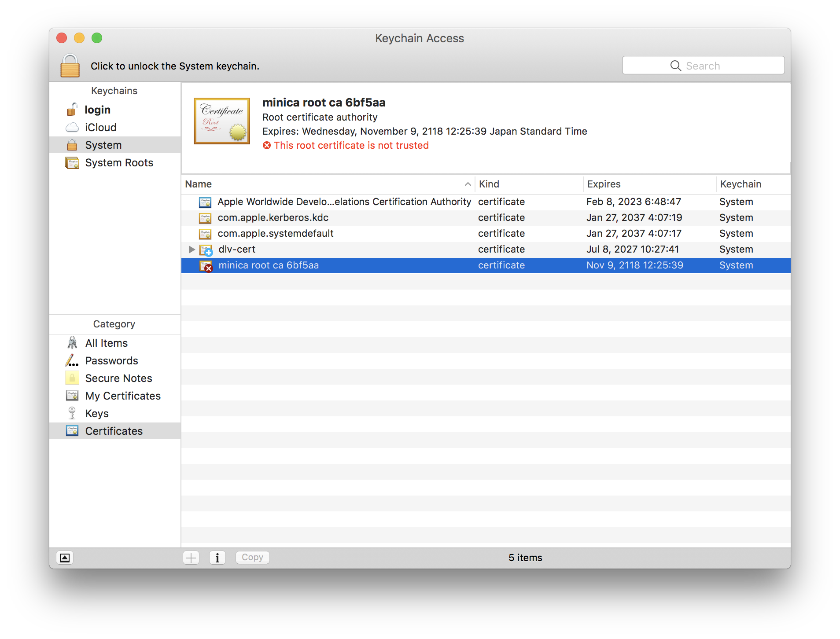This screenshot has width=840, height=639.
Task: Show the Secure Notes category
Action: click(x=115, y=378)
